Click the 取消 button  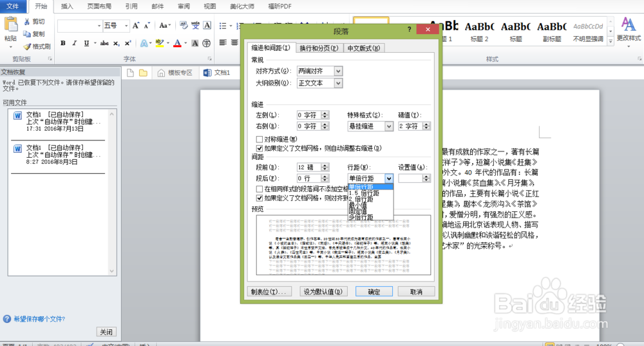coord(416,291)
